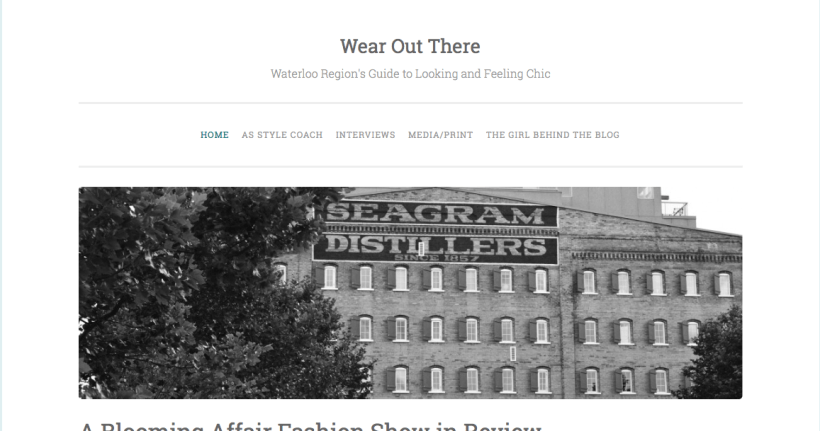Click the Waterloo Region's Guide tagline
The image size is (820, 431).
click(x=410, y=74)
